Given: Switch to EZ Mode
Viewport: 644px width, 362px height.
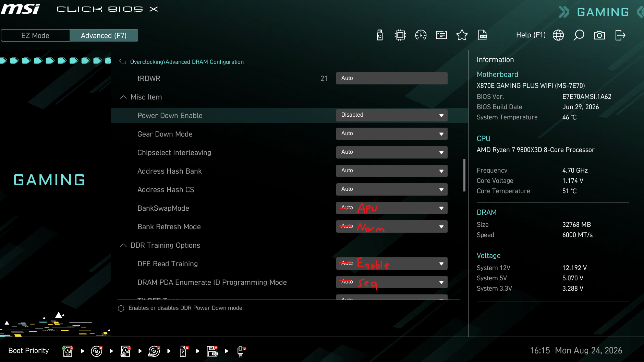Looking at the screenshot, I should [35, 35].
